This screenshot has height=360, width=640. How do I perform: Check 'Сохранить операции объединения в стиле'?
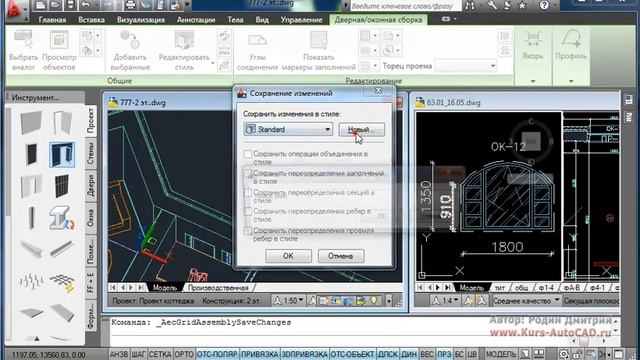247,154
